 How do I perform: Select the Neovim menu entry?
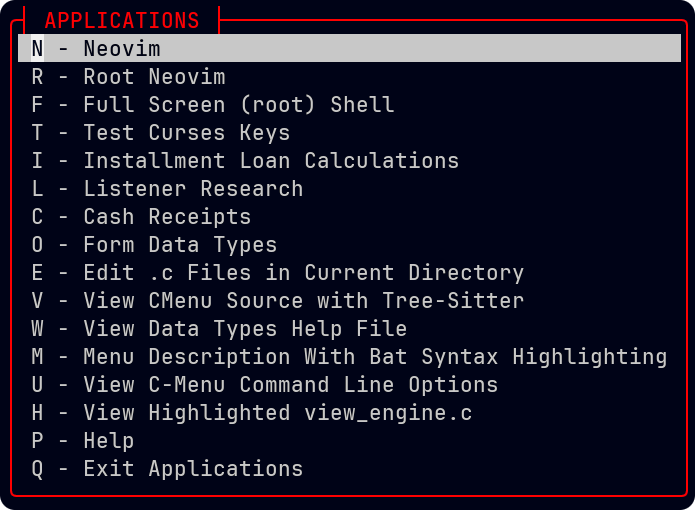pos(121,49)
